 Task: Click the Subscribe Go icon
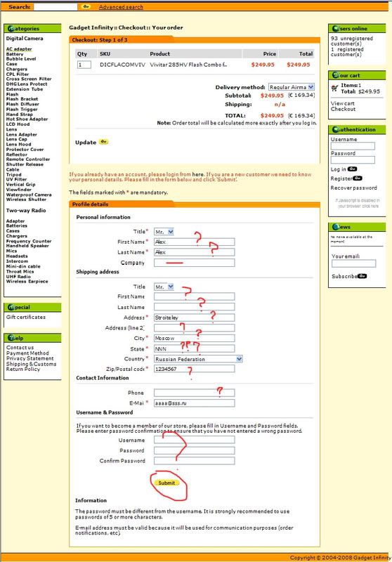click(x=362, y=276)
